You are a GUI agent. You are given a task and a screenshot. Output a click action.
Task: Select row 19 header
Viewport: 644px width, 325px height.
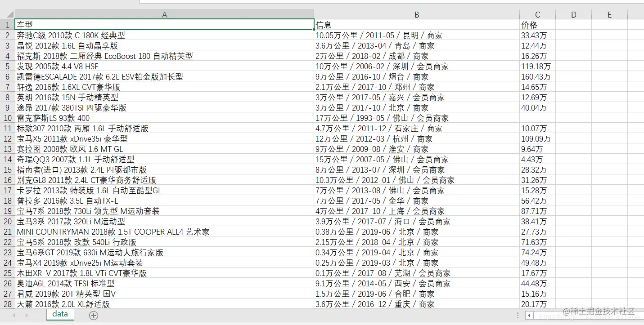coord(8,211)
